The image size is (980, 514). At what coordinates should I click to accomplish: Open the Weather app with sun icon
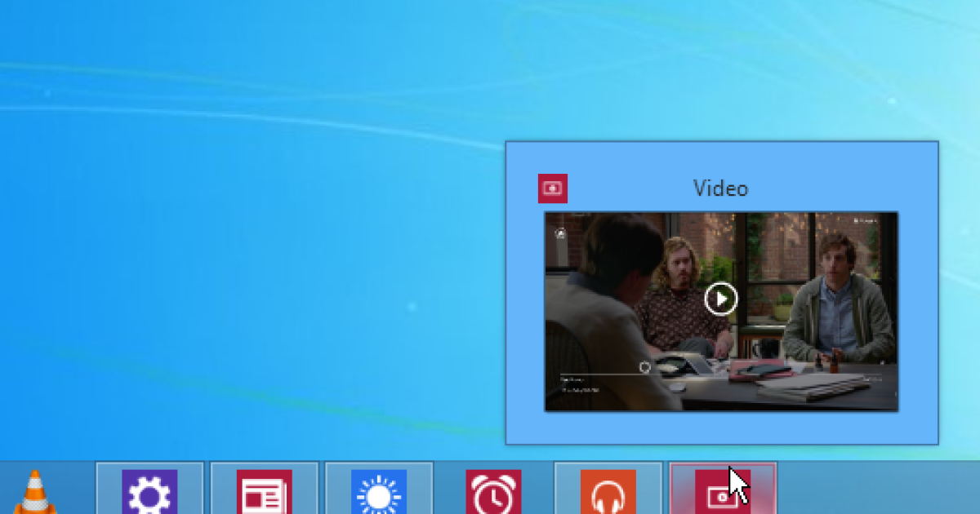click(378, 492)
